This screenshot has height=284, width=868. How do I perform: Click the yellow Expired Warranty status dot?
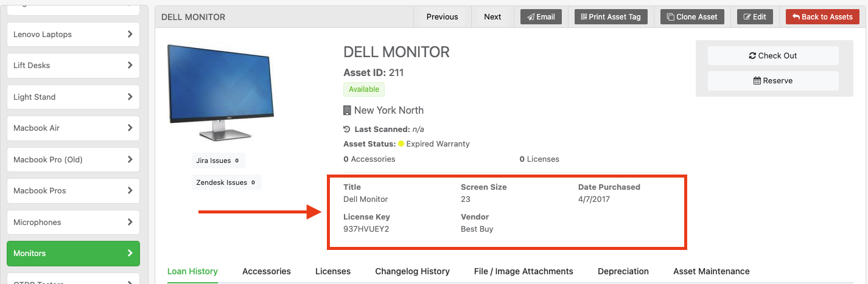[x=401, y=144]
